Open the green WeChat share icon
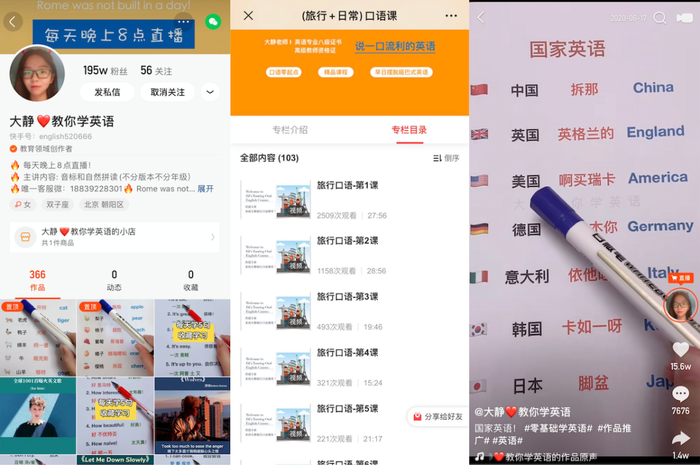Viewport: 700px width, 465px height. (x=213, y=21)
